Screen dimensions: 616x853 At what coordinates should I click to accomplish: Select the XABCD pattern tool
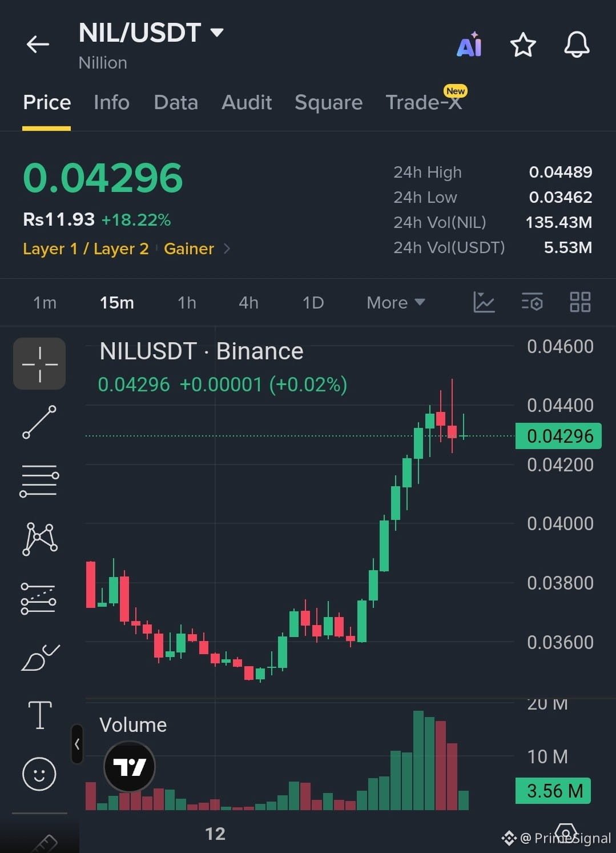(39, 539)
